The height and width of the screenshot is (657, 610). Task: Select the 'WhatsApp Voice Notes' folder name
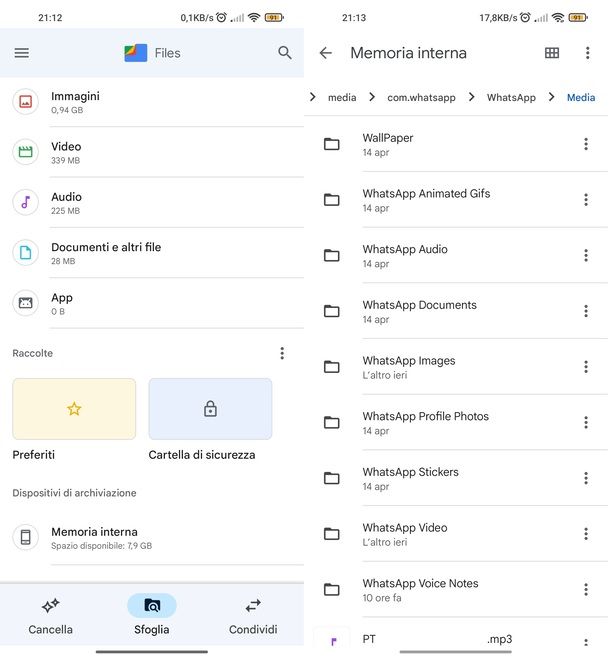click(x=420, y=583)
